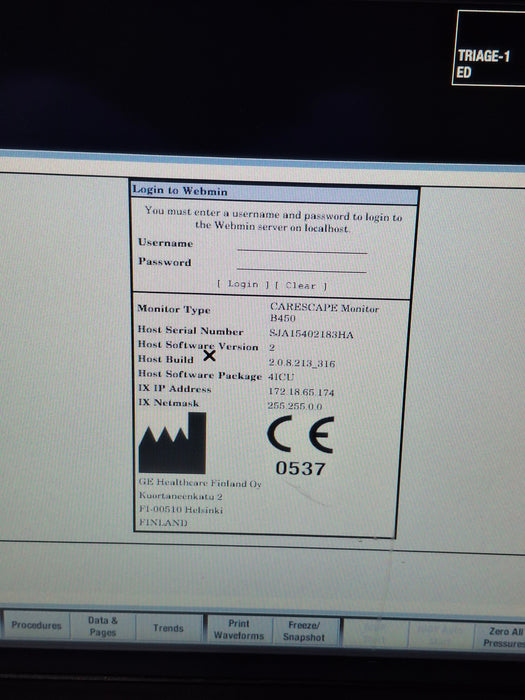
Task: Click the manufacturer factory icon
Action: coord(172,443)
